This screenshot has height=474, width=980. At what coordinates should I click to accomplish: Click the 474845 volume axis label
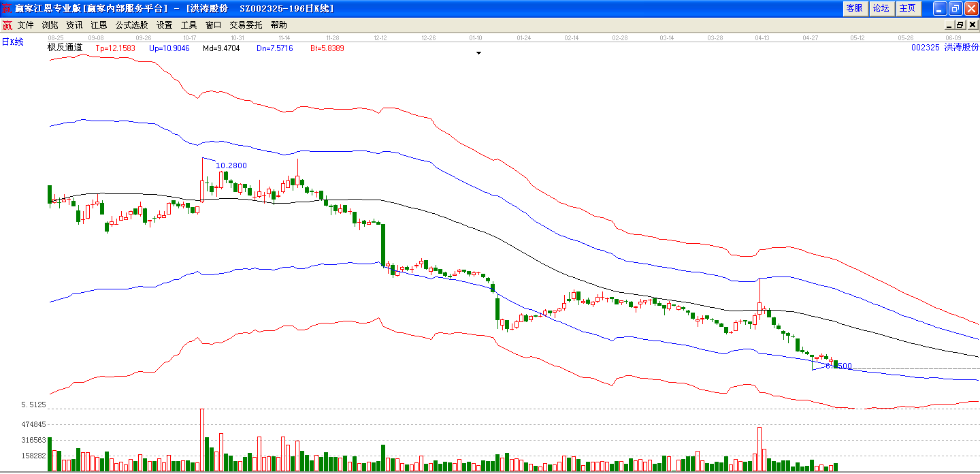point(33,424)
